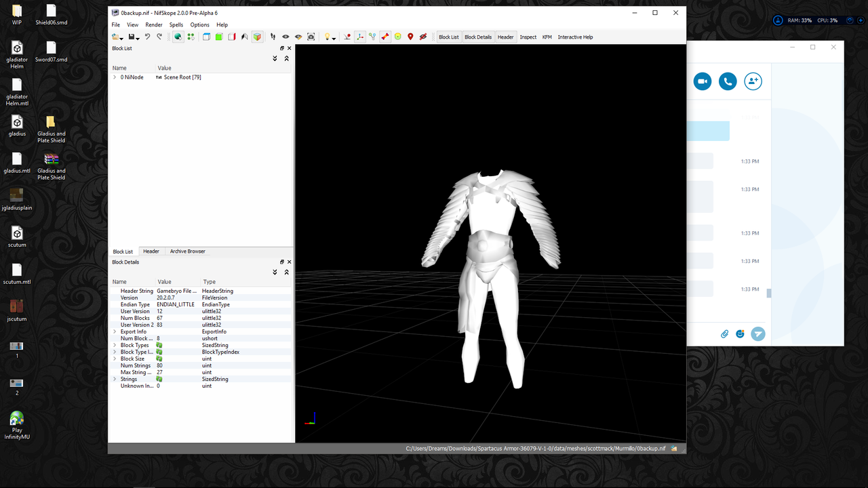
Task: Expand all rows in Block Details panel
Action: 275,272
